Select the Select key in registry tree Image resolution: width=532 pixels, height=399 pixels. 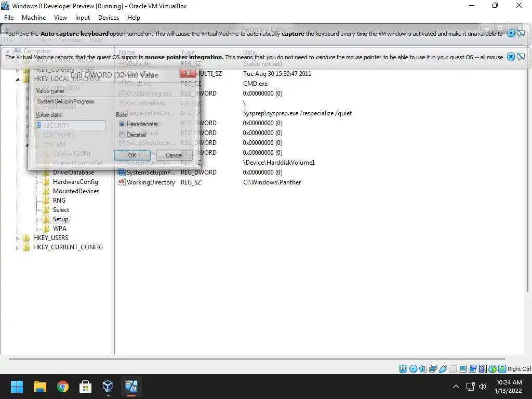(x=61, y=210)
